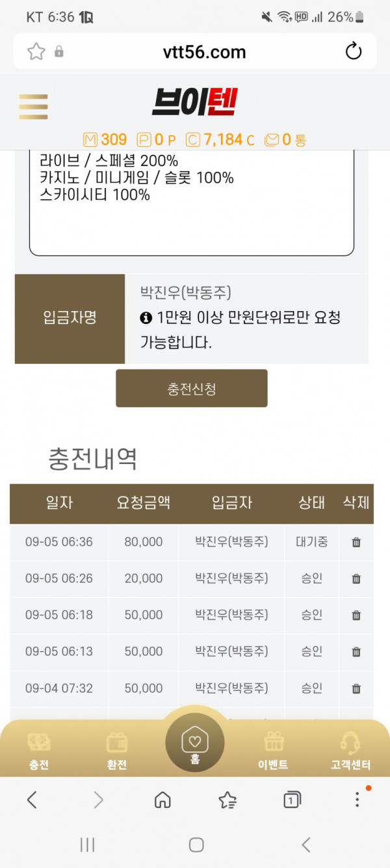Screen dimensions: 390x868
Task: Click the 브이텐 logo
Action: (x=195, y=102)
